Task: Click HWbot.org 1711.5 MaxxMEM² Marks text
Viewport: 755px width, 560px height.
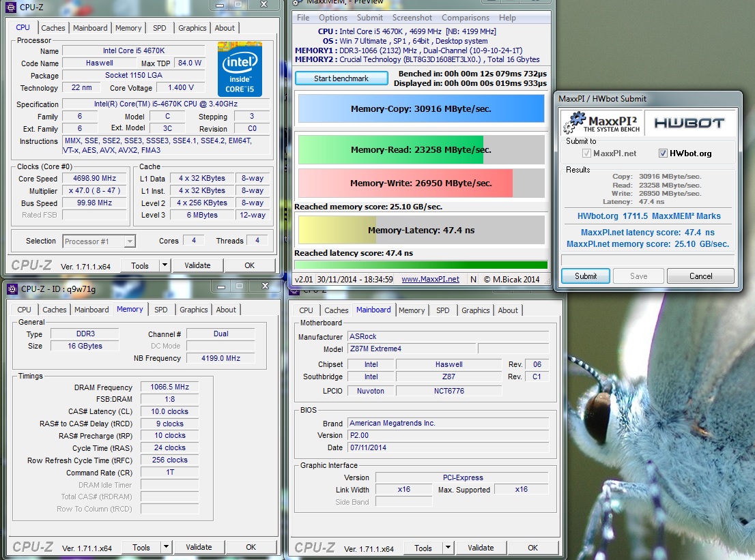Action: point(649,216)
